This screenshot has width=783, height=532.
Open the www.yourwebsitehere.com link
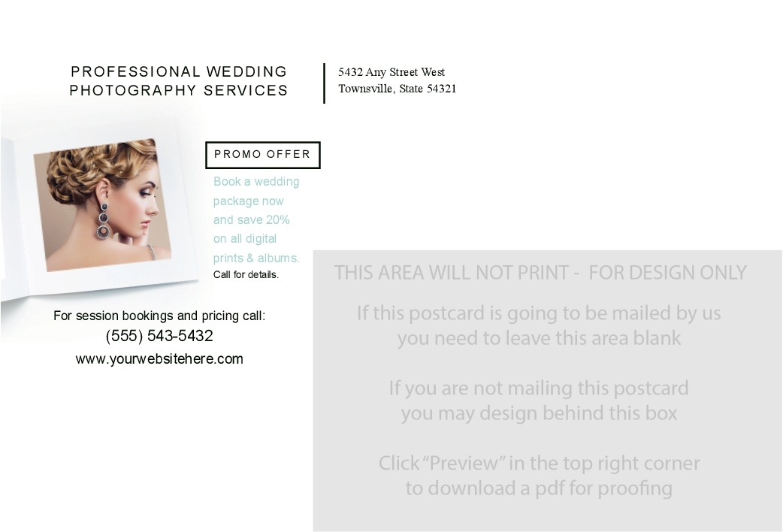(159, 358)
